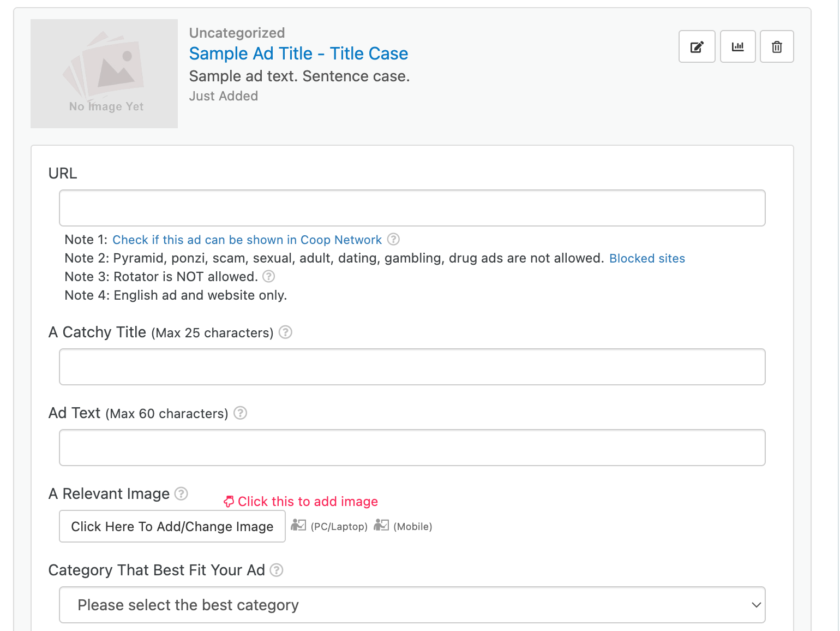Click the No Image Yet thumbnail
The image size is (840, 631).
[x=104, y=74]
